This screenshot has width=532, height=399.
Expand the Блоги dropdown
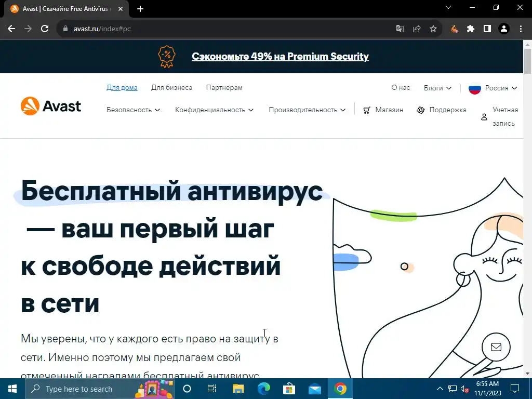(x=437, y=88)
